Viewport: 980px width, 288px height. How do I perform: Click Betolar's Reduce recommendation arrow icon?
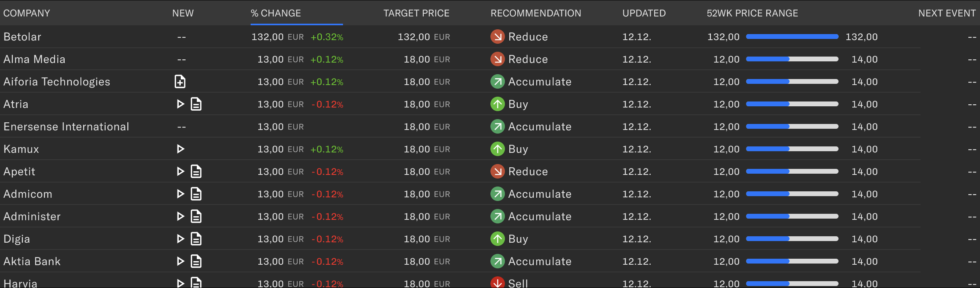point(498,37)
